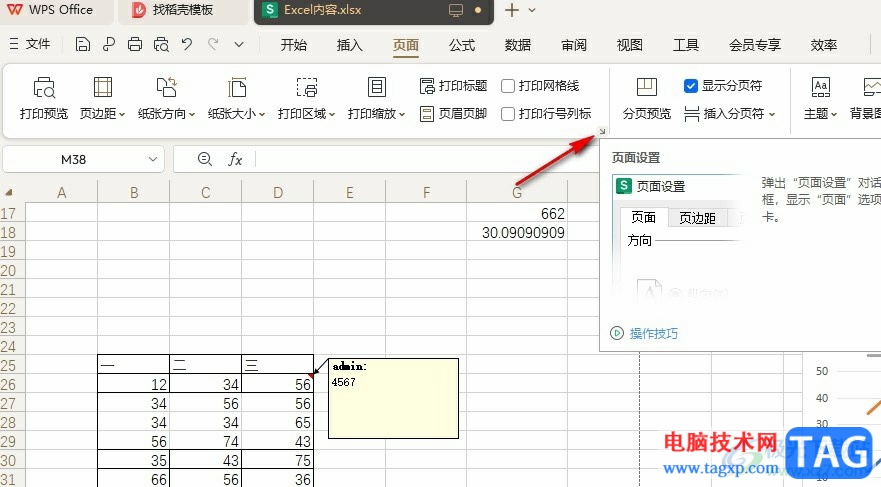Screen dimensions: 881x487
Task: Undo the last action
Action: tap(187, 44)
